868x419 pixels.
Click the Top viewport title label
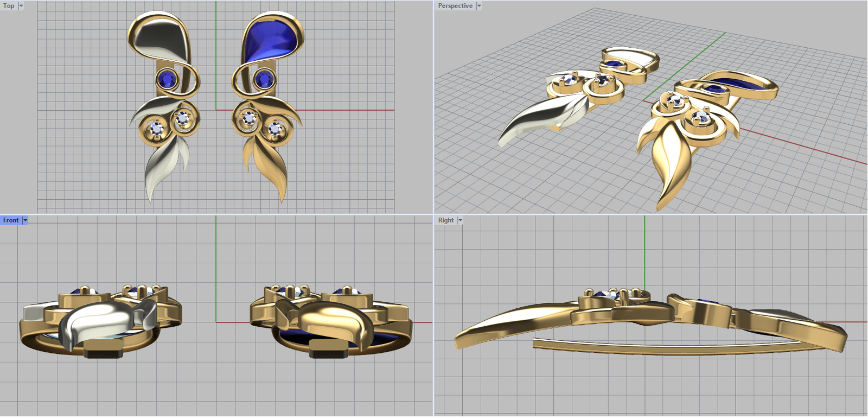tap(9, 6)
